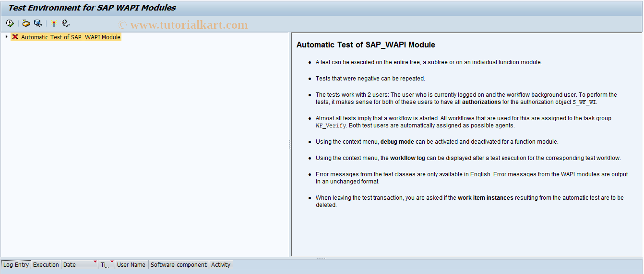Click the right pane heading Automatic Test of SAP_WAPI Module
644x274 pixels.
pos(366,45)
